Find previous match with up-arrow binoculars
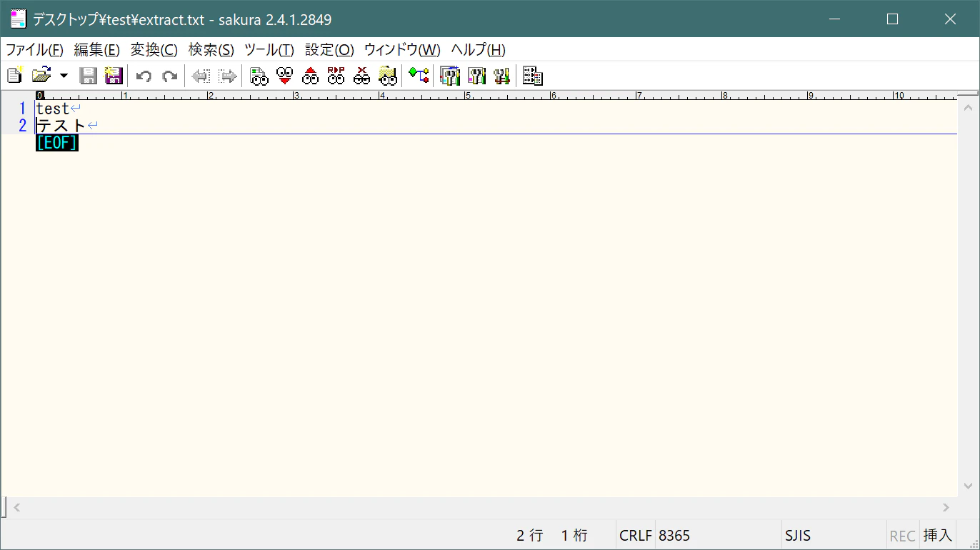 coord(310,76)
